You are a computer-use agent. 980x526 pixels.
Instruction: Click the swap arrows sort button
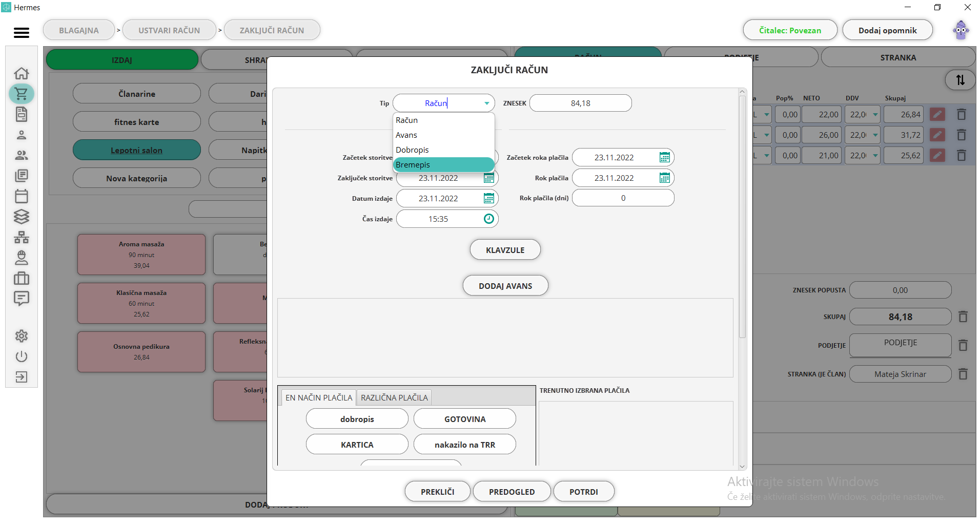(x=960, y=80)
